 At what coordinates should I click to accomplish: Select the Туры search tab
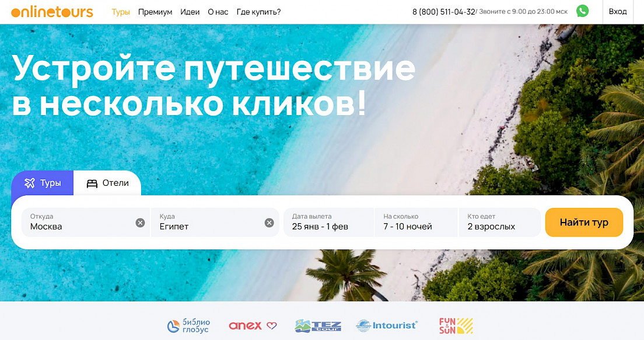[43, 183]
